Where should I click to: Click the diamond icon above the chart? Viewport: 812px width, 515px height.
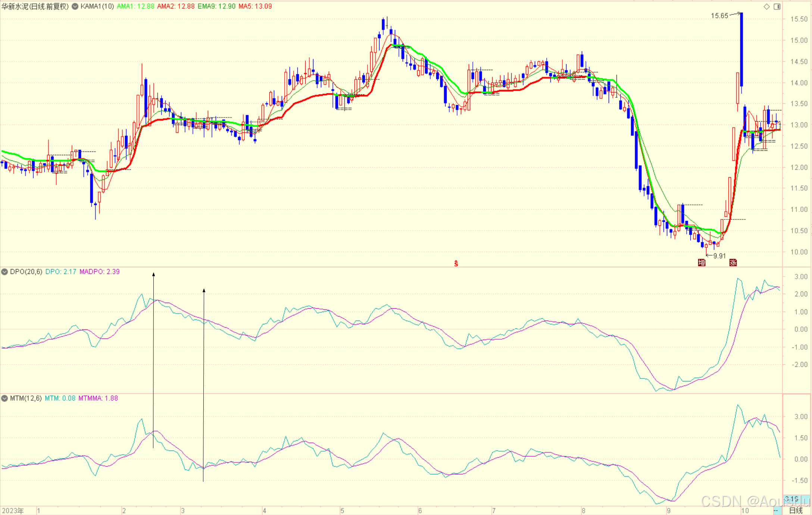766,6
